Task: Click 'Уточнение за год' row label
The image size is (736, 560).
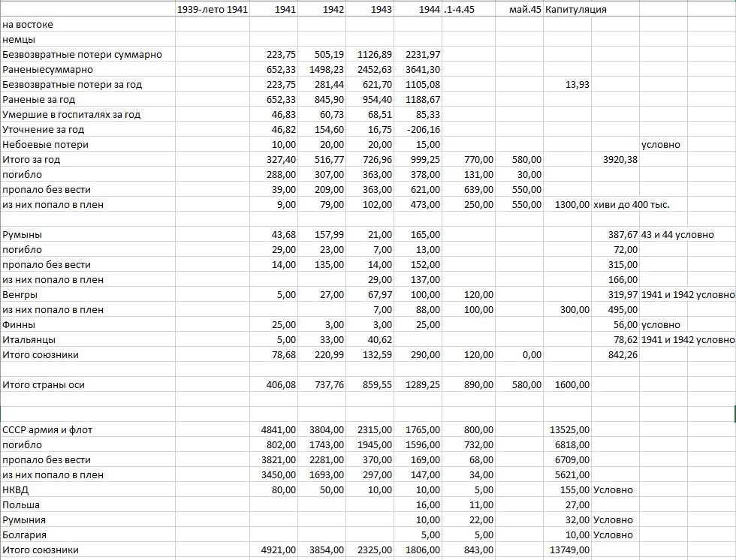Action: 89,129
